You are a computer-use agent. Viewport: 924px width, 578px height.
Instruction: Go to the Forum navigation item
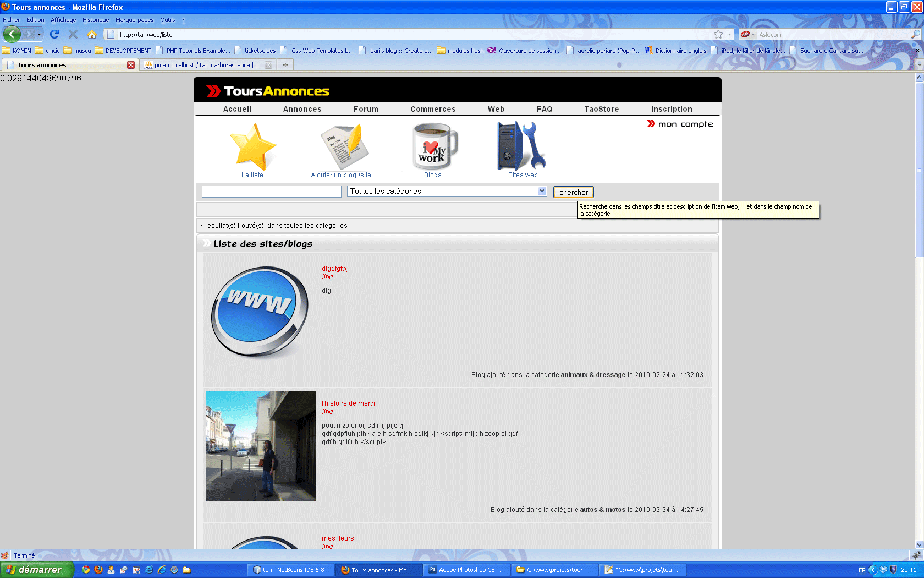coord(366,109)
